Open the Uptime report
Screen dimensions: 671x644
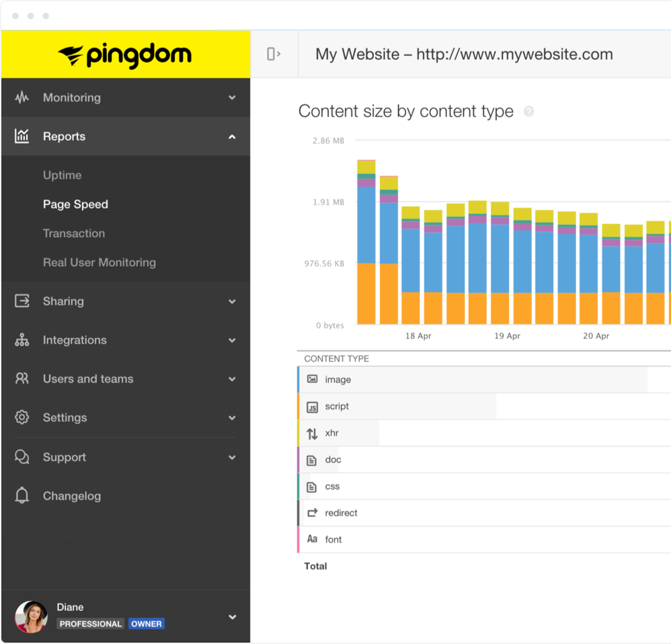tap(62, 175)
